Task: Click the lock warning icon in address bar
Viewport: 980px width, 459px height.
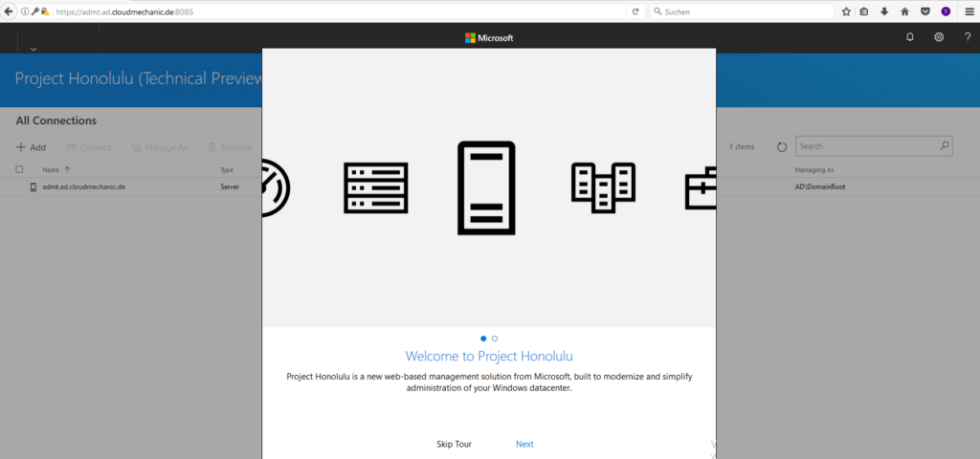Action: coord(45,11)
